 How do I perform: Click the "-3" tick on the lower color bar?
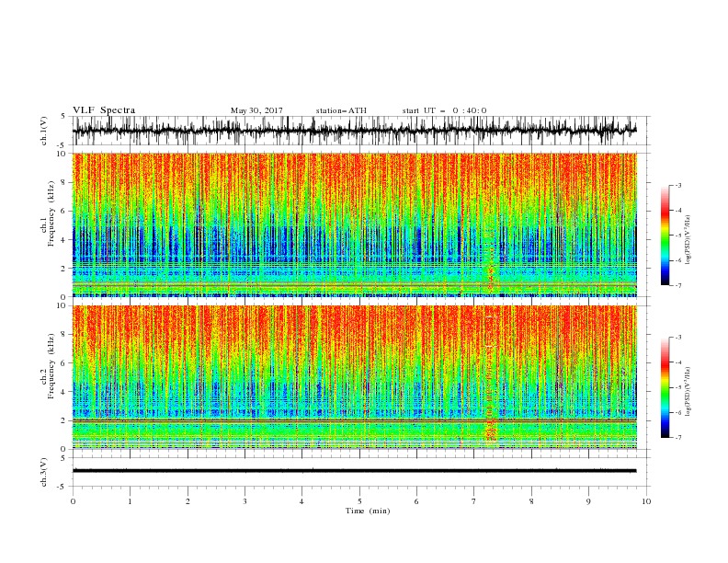[677, 338]
